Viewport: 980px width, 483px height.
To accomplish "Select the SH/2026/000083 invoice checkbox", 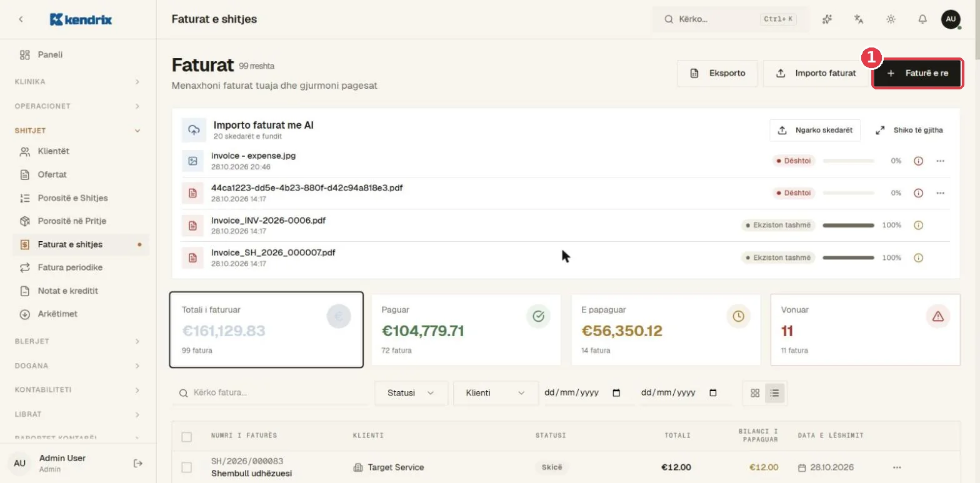I will (x=186, y=467).
